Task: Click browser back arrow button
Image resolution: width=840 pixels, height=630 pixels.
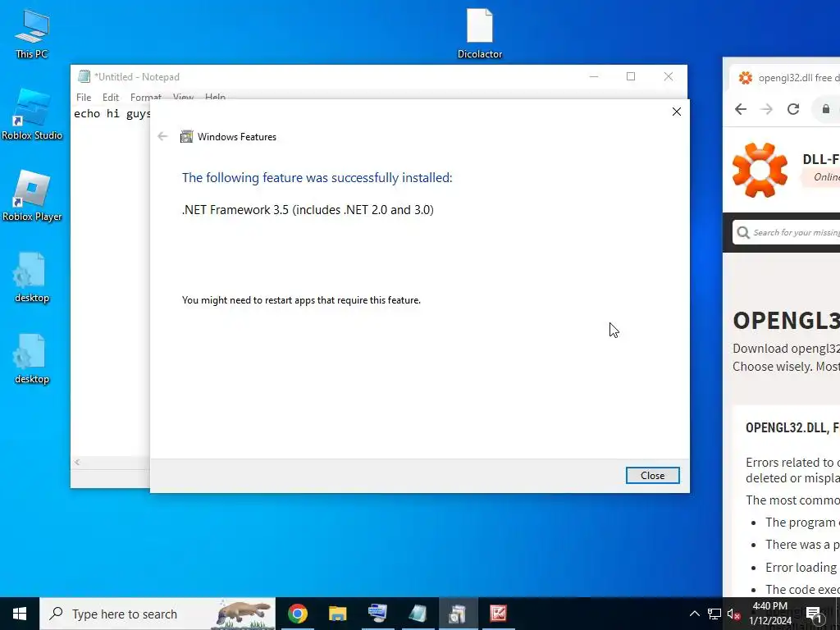Action: pyautogui.click(x=741, y=109)
